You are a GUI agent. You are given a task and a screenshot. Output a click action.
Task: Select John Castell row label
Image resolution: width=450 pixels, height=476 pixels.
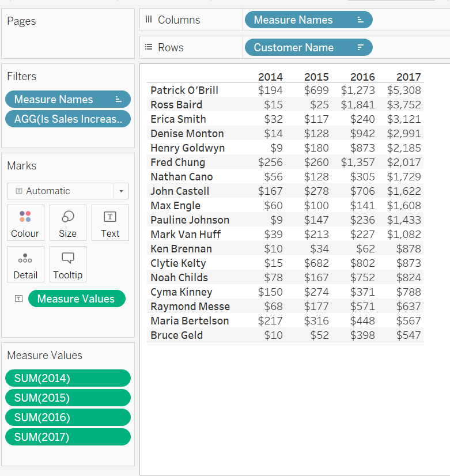point(180,191)
